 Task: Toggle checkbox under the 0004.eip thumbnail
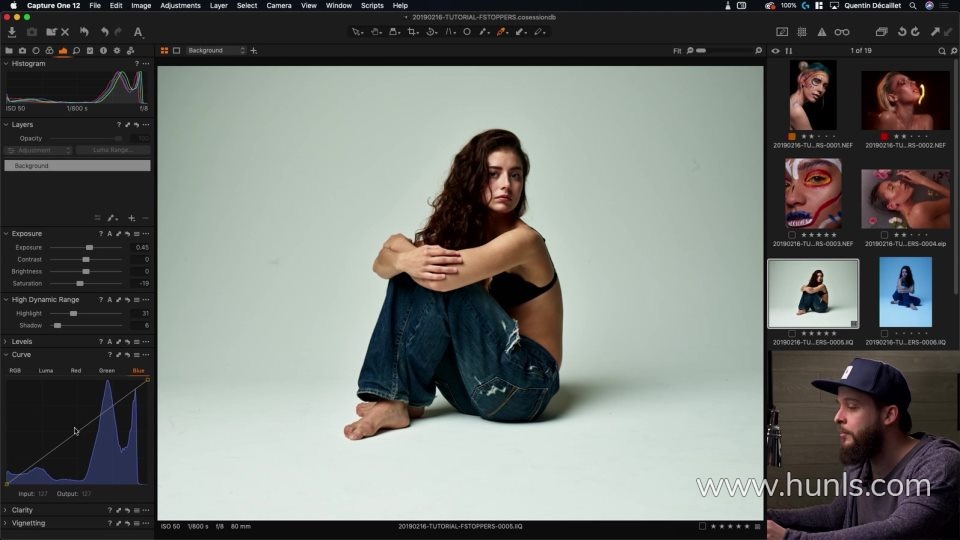click(884, 235)
